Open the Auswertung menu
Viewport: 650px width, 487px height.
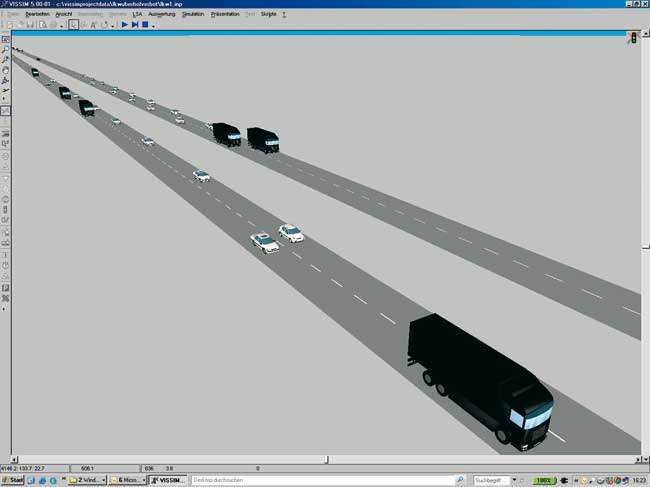tap(162, 14)
